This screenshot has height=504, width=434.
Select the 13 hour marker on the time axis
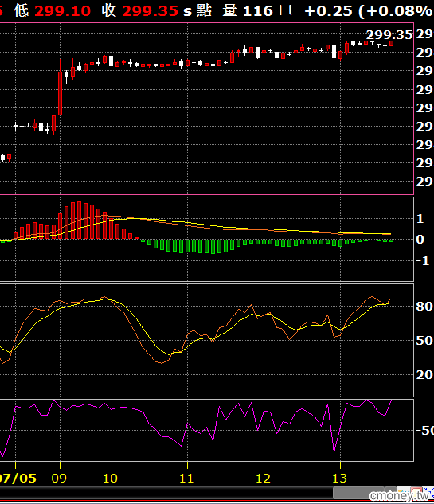click(340, 479)
